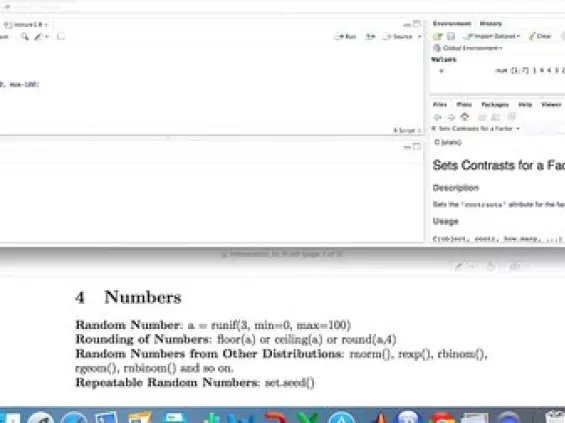This screenshot has width=565, height=423.
Task: Go to the help home page
Action: pos(465,117)
